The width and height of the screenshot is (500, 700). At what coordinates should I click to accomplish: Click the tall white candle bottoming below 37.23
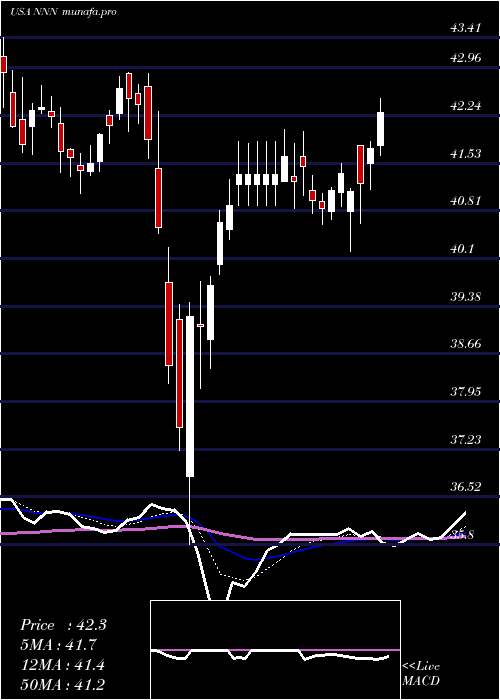pos(190,396)
